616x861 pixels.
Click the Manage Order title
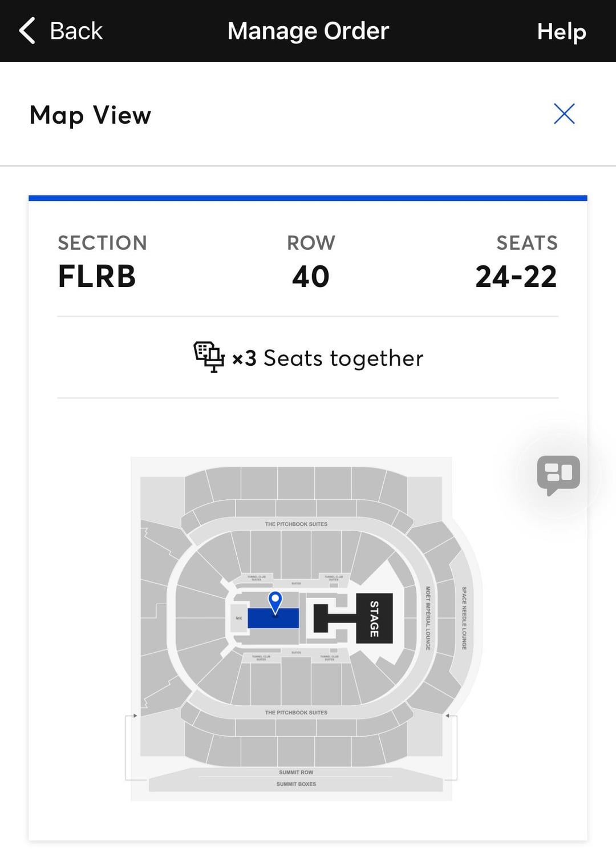click(308, 31)
